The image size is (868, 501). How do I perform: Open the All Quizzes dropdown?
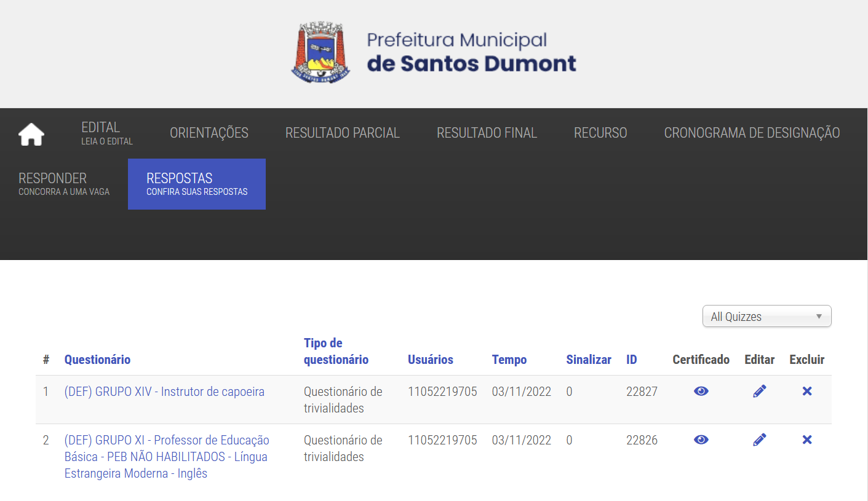[766, 317]
